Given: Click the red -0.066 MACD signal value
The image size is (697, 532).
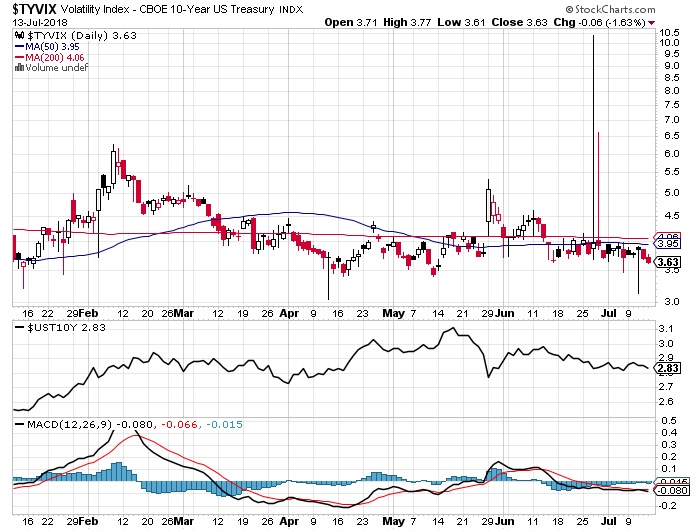Looking at the screenshot, I should click(x=179, y=424).
